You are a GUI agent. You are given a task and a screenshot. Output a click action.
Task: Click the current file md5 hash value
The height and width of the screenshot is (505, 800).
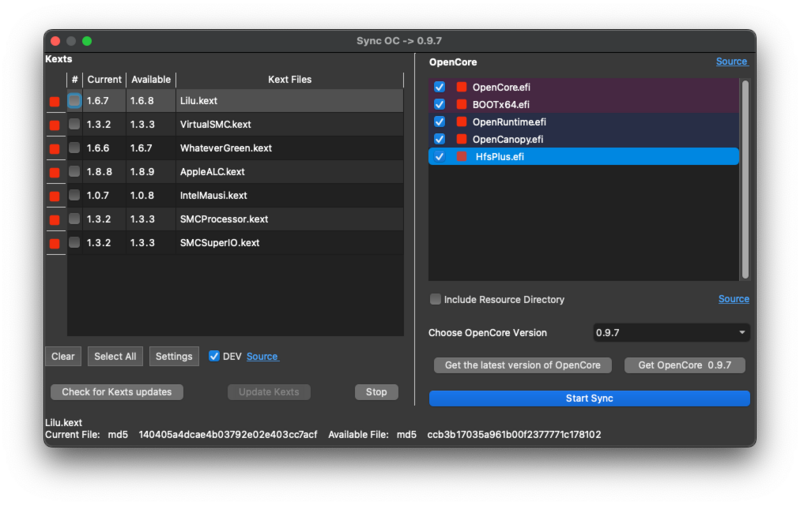tap(228, 435)
